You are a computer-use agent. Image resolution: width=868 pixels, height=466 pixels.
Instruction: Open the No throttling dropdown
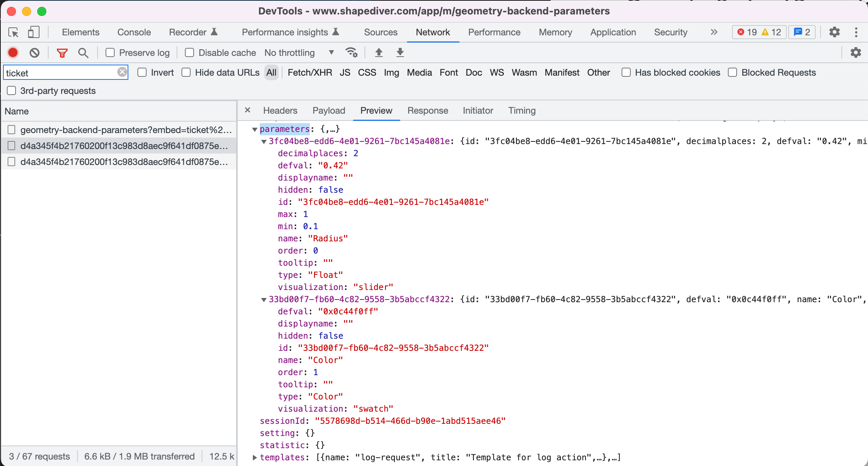click(299, 52)
